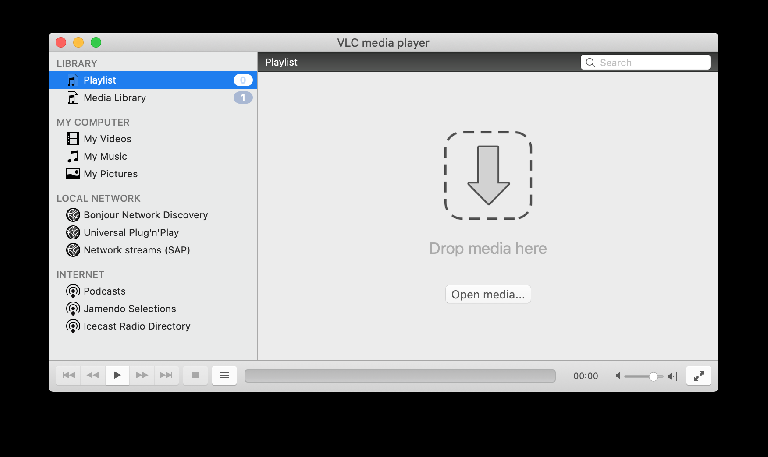Open Media Library in the sidebar
Viewport: 768px width, 457px height.
(153, 97)
